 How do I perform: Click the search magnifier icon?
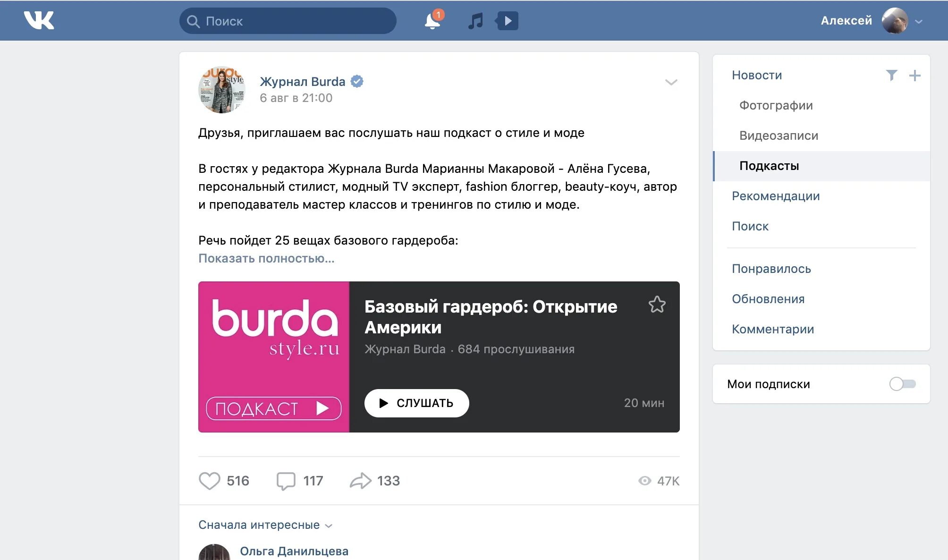(193, 21)
